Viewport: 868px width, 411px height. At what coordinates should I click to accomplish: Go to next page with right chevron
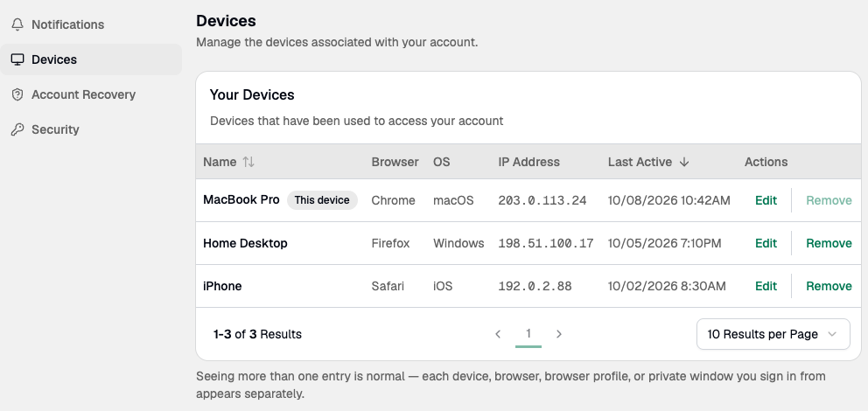click(559, 334)
